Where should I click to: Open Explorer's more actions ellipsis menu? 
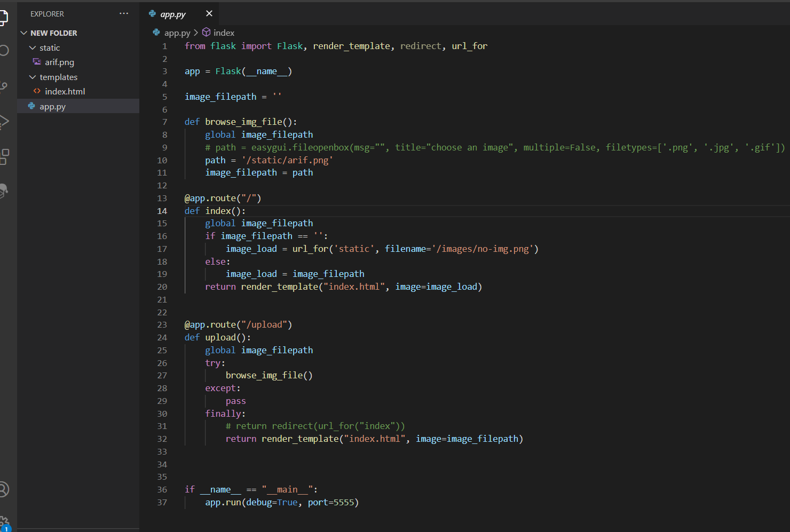[x=124, y=14]
